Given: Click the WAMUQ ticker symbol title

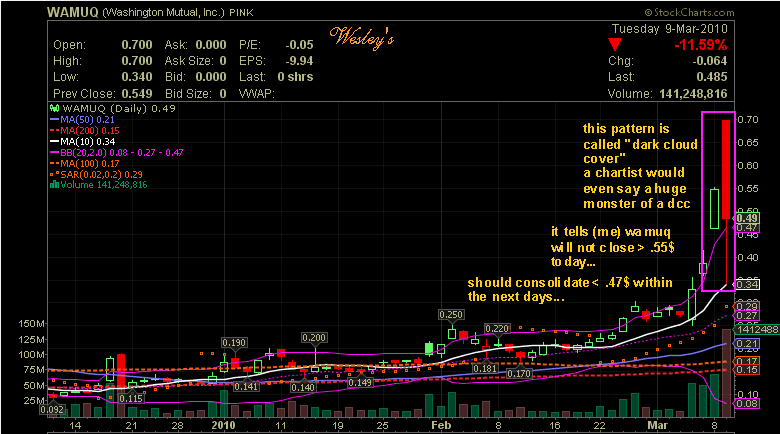Looking at the screenshot, I should [73, 12].
